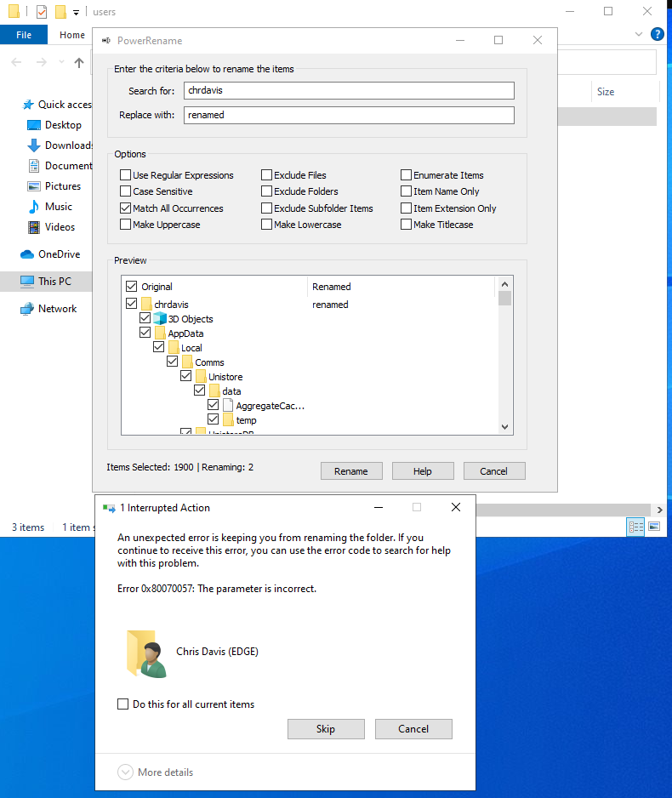Screen dimensions: 672x798
Task: Click the Rename button in PowerRename
Action: click(351, 471)
